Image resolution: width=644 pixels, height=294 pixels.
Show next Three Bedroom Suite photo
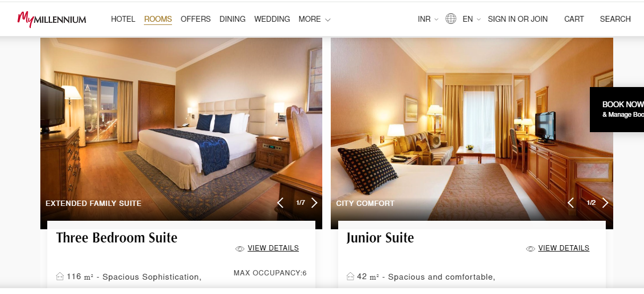pos(314,203)
